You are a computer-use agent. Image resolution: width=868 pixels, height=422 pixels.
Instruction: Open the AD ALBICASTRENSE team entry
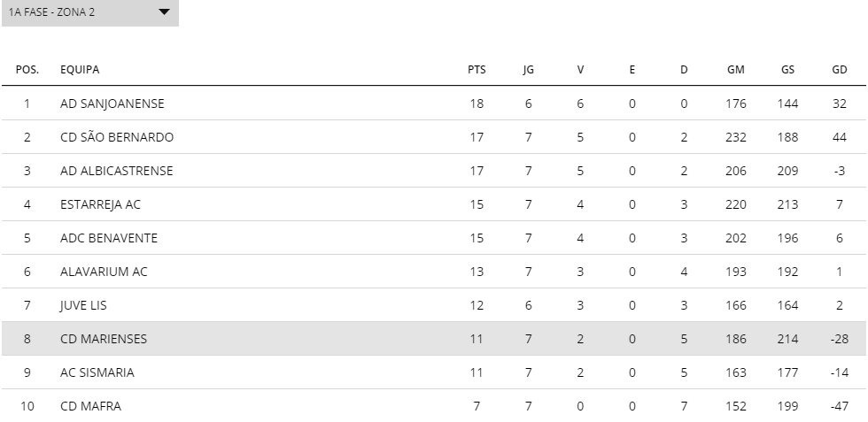tap(116, 171)
